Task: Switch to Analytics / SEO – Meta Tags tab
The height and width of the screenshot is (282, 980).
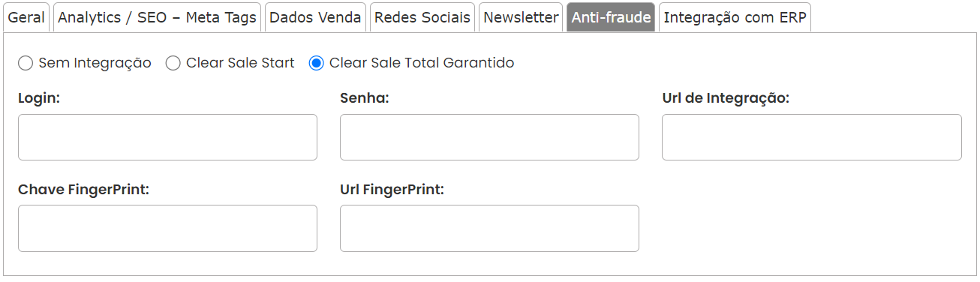Action: (x=158, y=17)
